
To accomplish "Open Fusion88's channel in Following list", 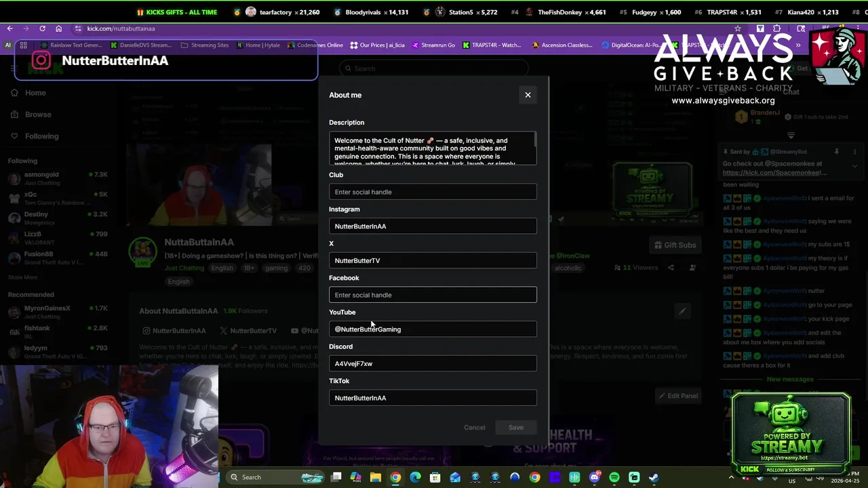I will click(58, 258).
